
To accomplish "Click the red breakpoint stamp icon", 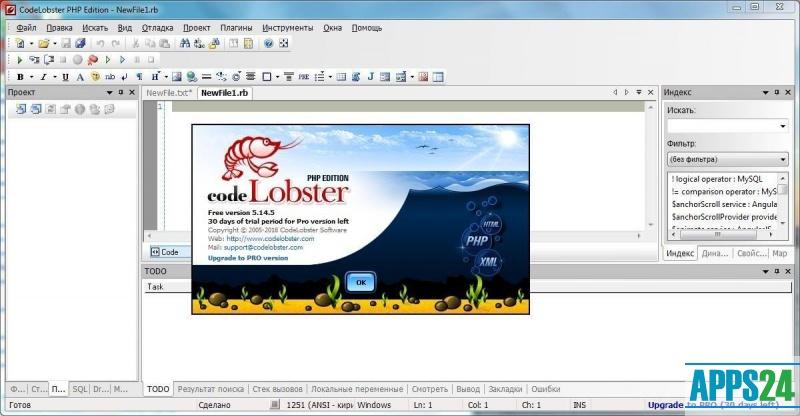I will 92,60.
